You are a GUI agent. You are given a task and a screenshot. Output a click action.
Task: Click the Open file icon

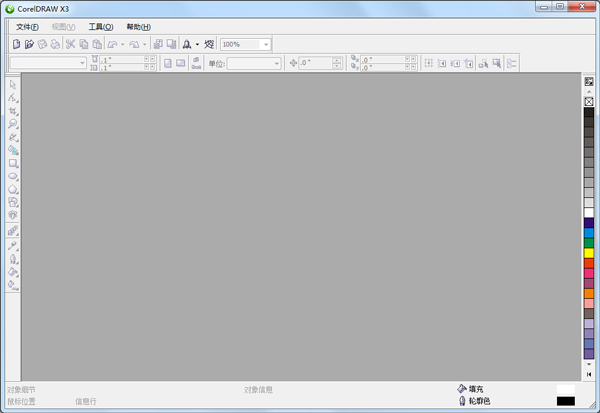[x=29, y=44]
